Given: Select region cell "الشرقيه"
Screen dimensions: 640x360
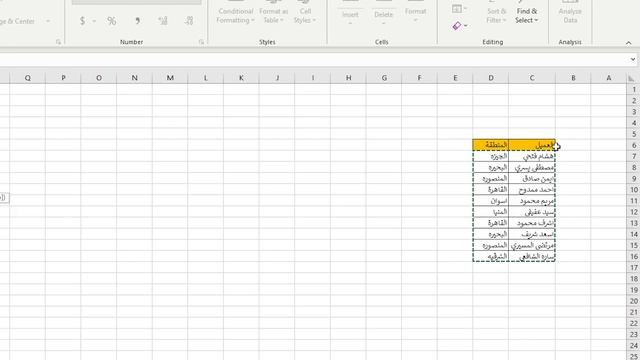Looking at the screenshot, I should [x=491, y=256].
